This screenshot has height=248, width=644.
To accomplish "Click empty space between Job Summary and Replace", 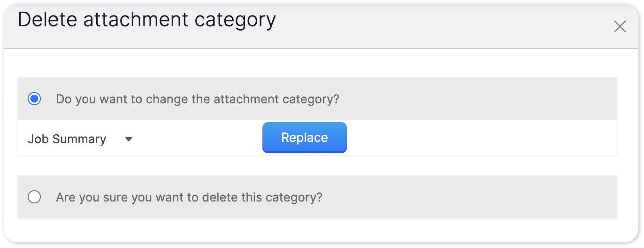I will [x=197, y=139].
